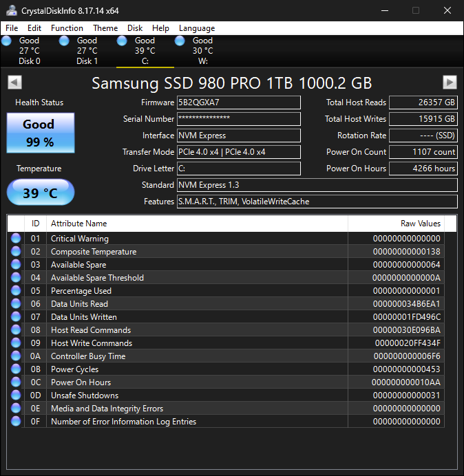Select the W: drive tab
464x476 pixels.
(x=202, y=51)
